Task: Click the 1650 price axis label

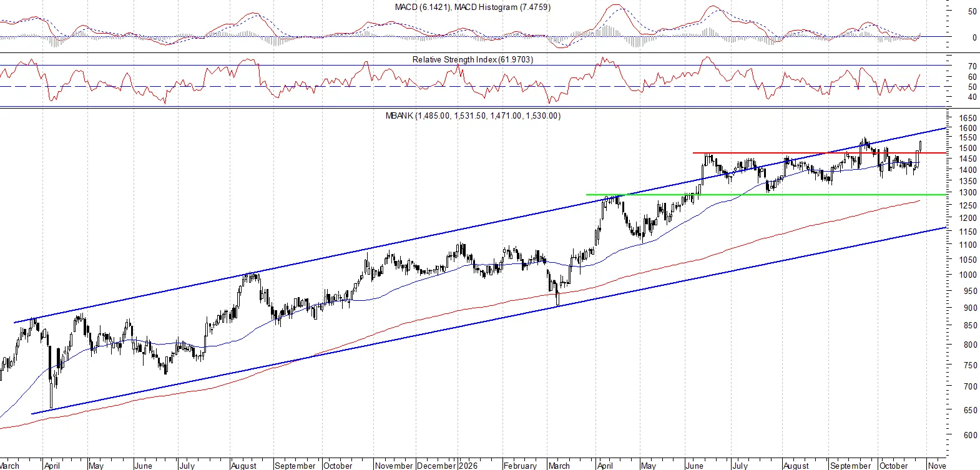Action: [x=968, y=119]
